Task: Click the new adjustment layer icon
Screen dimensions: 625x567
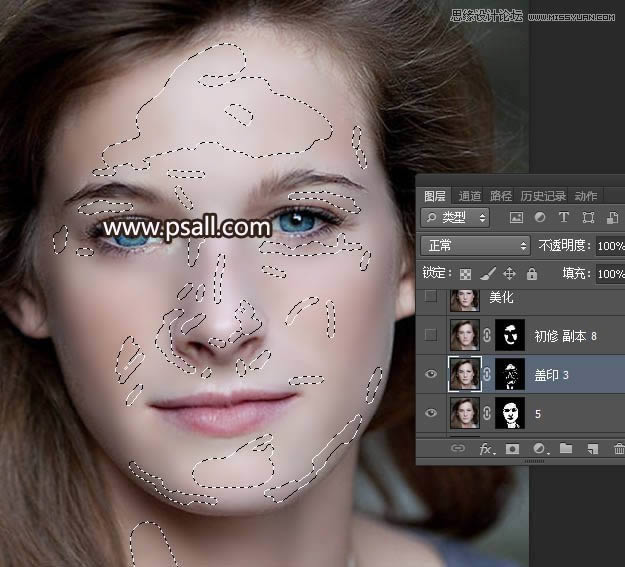Action: pos(539,449)
